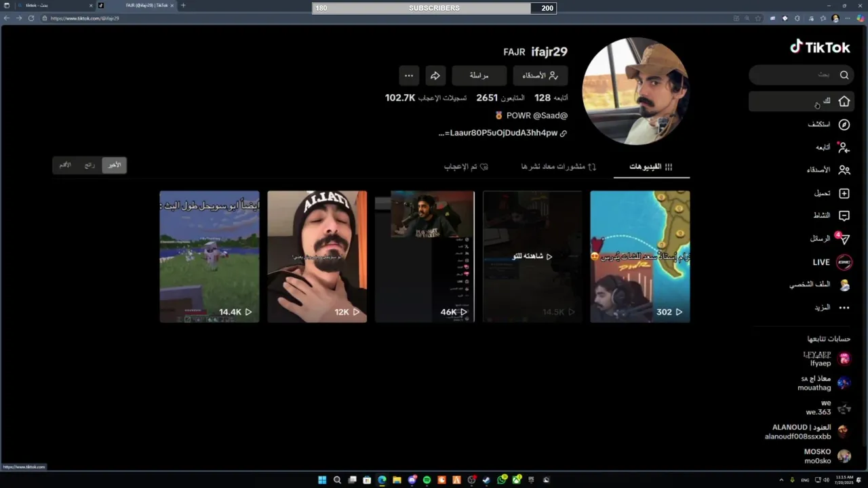The width and height of the screenshot is (868, 488).
Task: Open Windows taskbar search
Action: [337, 480]
